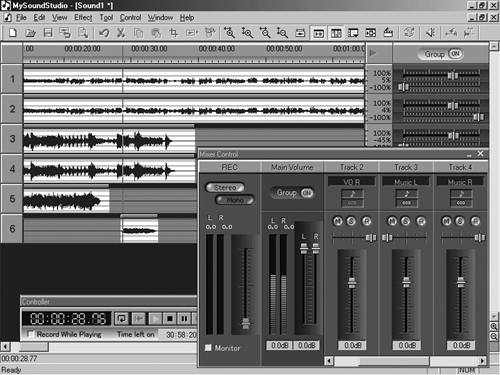Click the speaker volume toolbar icon
500x375 pixels.
(x=430, y=33)
